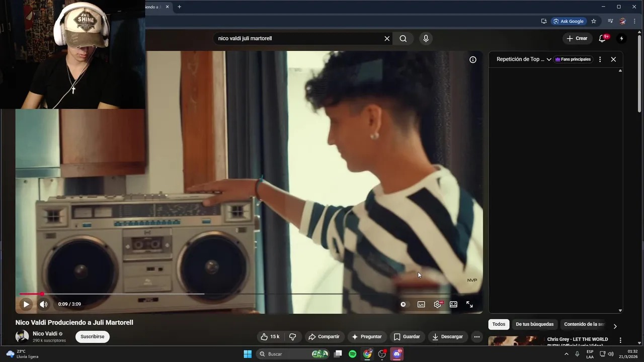Toggle subtitles with the captions icon
The width and height of the screenshot is (644, 362).
[x=421, y=304]
